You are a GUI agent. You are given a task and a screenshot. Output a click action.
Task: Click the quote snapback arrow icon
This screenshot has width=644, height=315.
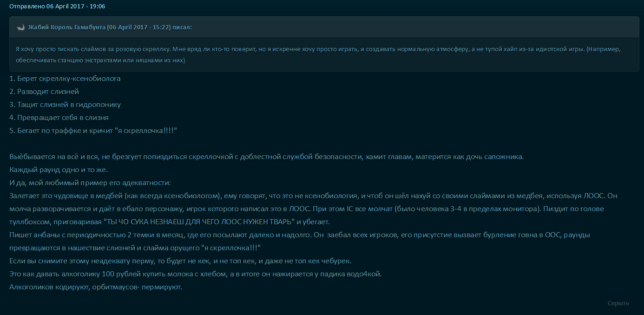pyautogui.click(x=20, y=27)
